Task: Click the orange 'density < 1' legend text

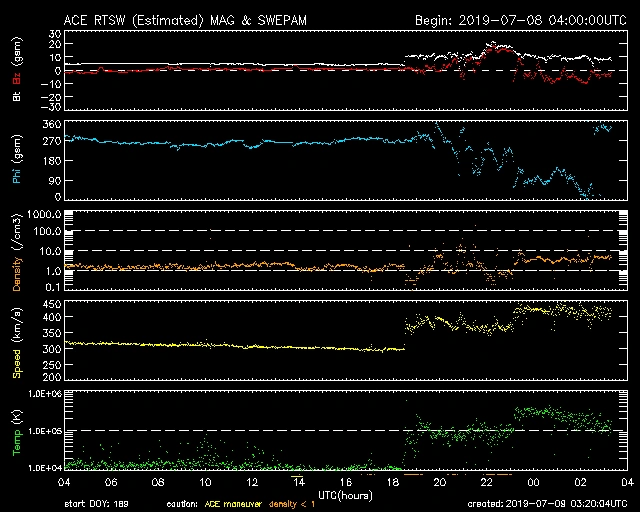Action: 292,504
